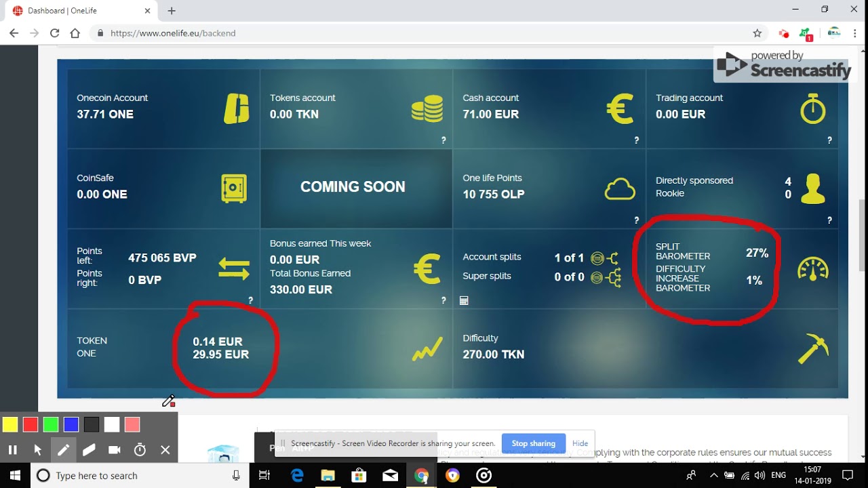The width and height of the screenshot is (868, 488).
Task: Go forward in browser history
Action: click(x=34, y=33)
